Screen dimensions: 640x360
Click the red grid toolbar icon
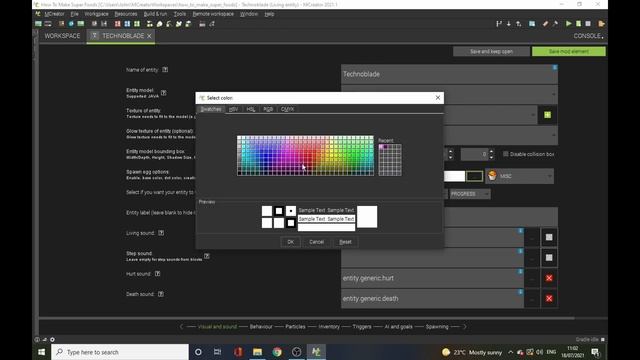(x=118, y=24)
